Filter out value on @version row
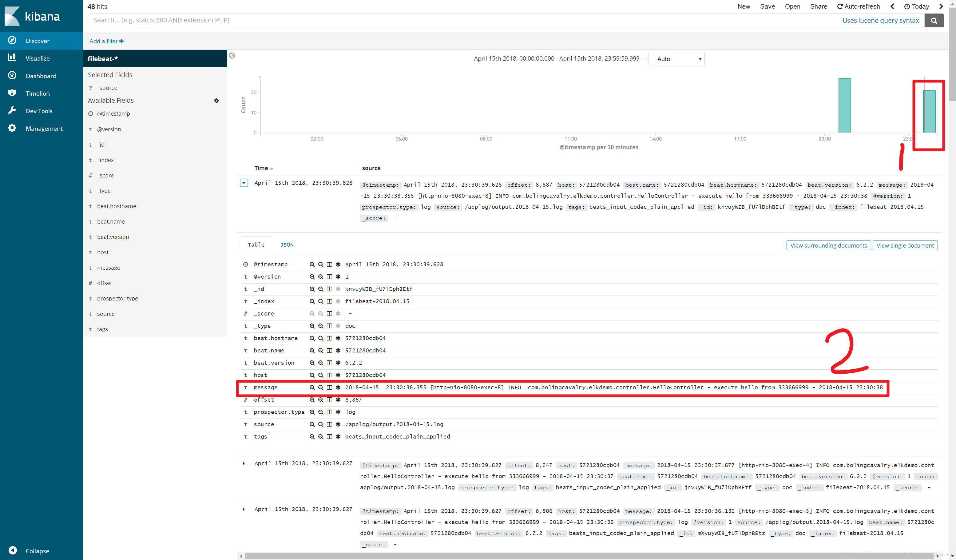Viewport: 956px width, 560px height. tap(321, 276)
